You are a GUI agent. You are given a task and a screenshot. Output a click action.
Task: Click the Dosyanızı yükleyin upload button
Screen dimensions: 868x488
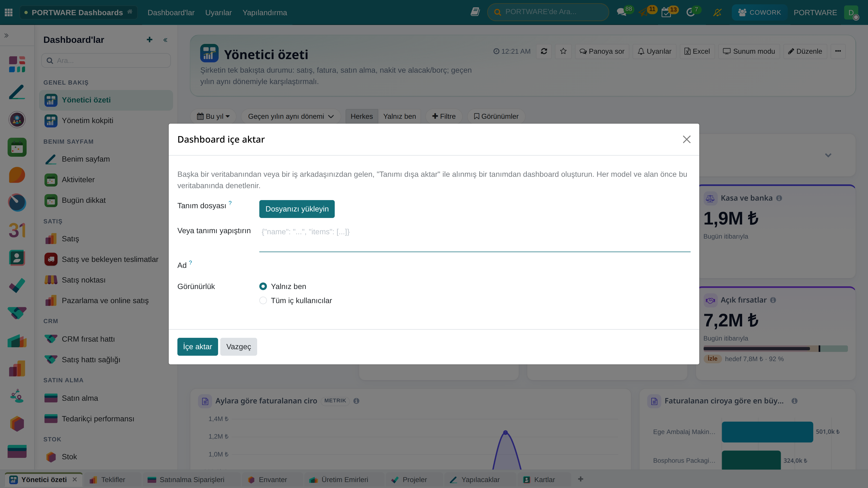(x=297, y=209)
